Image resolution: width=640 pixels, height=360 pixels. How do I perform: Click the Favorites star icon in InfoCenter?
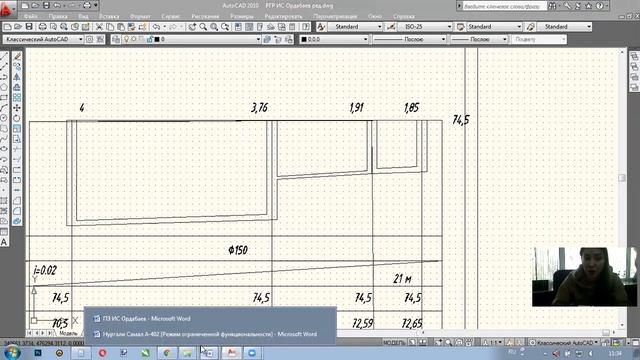[589, 6]
